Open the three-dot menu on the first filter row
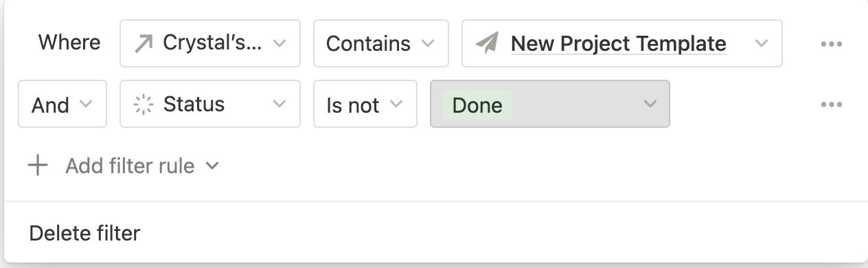Viewport: 868px width, 268px height. pyautogui.click(x=832, y=44)
